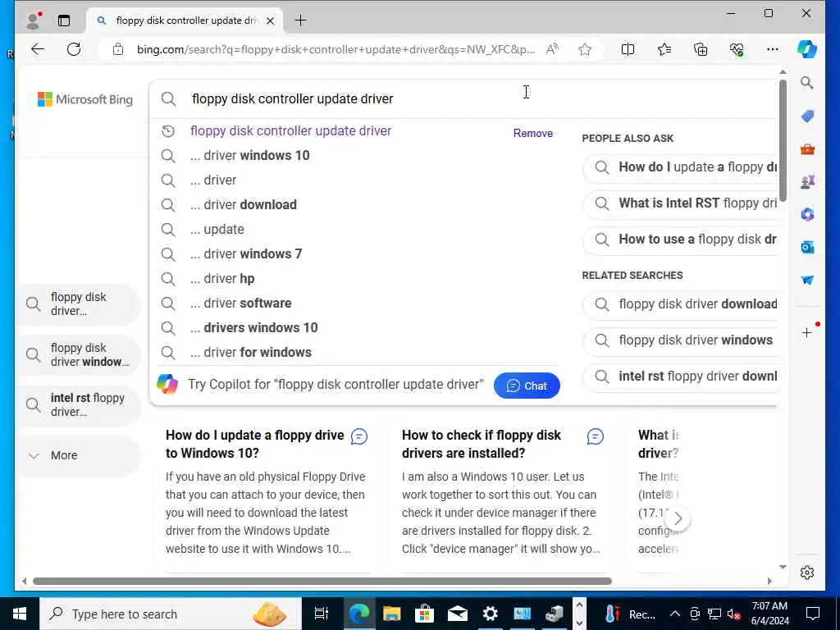
Task: Open a new browser tab
Action: [300, 21]
